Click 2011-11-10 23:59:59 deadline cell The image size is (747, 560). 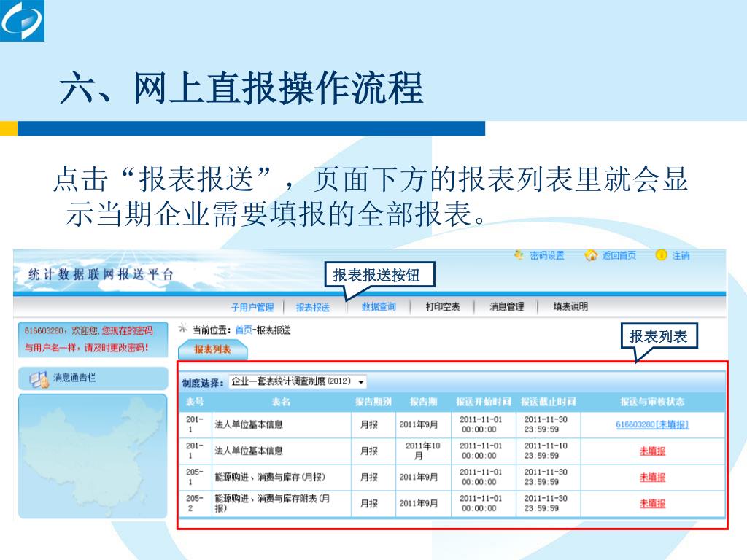pyautogui.click(x=548, y=451)
